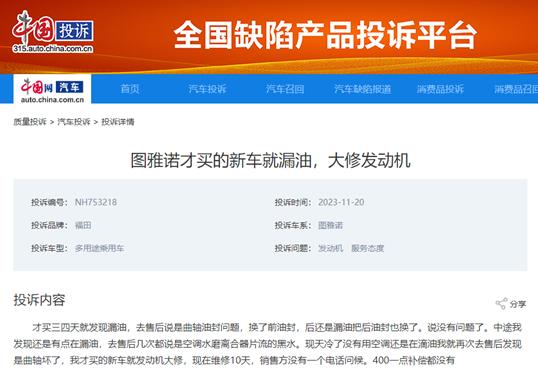Image resolution: width=538 pixels, height=370 pixels.
Task: Open the 消费品召回 nav item
Action: (516, 89)
